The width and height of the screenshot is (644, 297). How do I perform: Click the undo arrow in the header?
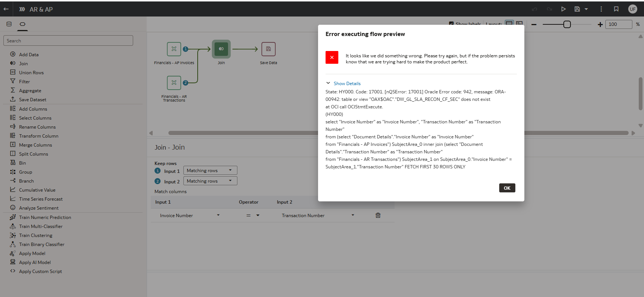pos(534,9)
